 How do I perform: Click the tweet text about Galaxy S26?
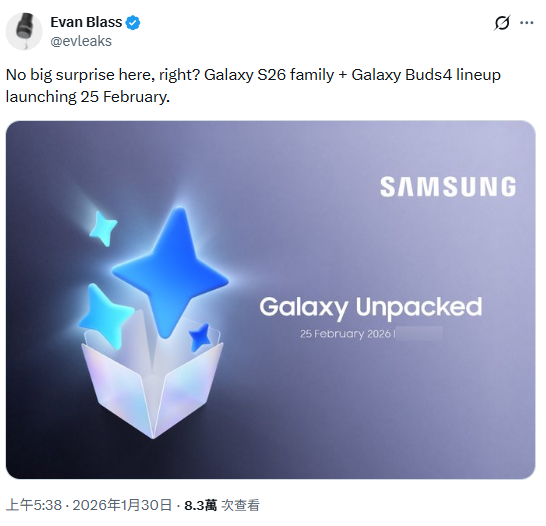click(253, 86)
